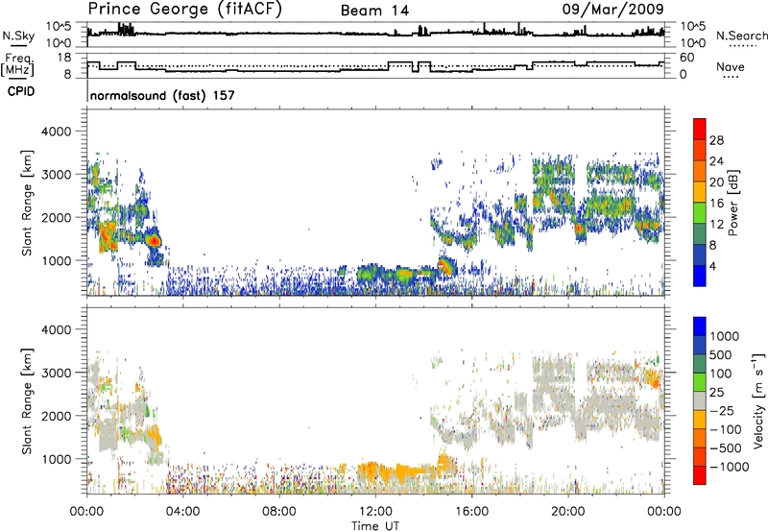Click the '10^5' left noise axis value

(x=59, y=26)
